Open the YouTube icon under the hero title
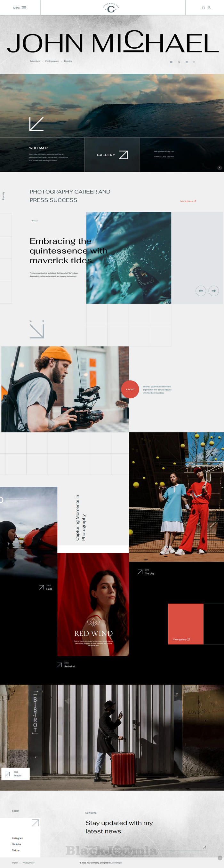This screenshot has height=868, width=224. click(171, 62)
